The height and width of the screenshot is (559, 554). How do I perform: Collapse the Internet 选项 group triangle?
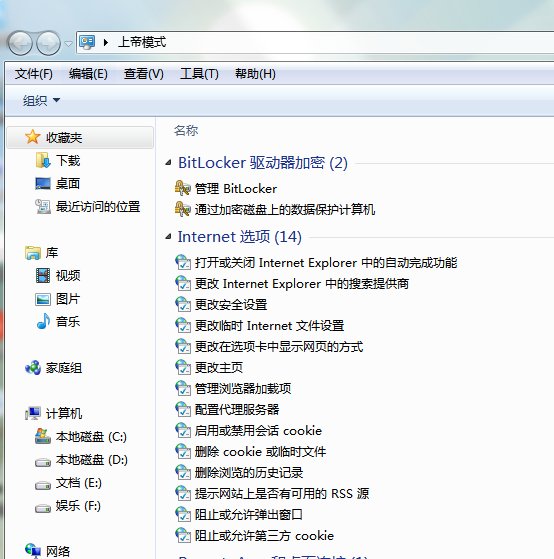[168, 237]
